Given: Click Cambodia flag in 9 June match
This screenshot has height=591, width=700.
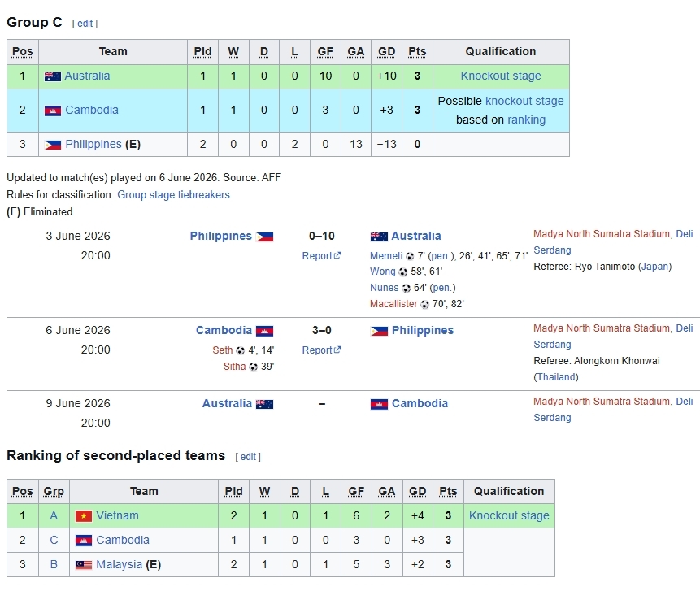Looking at the screenshot, I should 379,404.
